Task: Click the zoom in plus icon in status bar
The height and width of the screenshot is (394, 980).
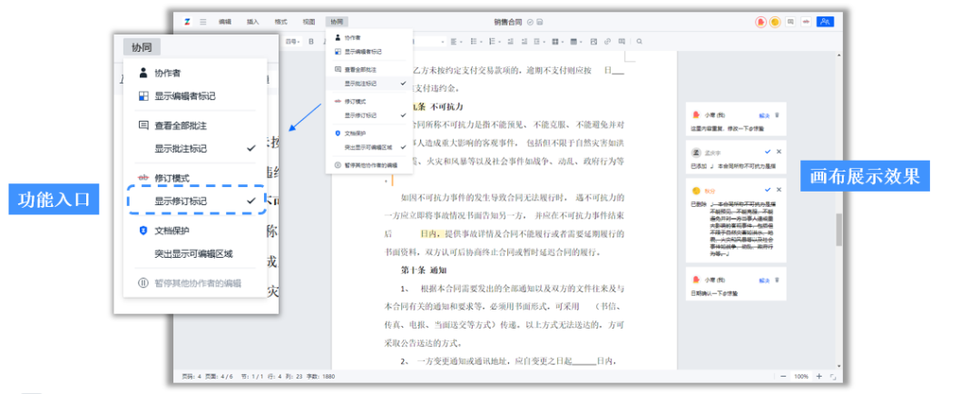Action: [x=818, y=377]
